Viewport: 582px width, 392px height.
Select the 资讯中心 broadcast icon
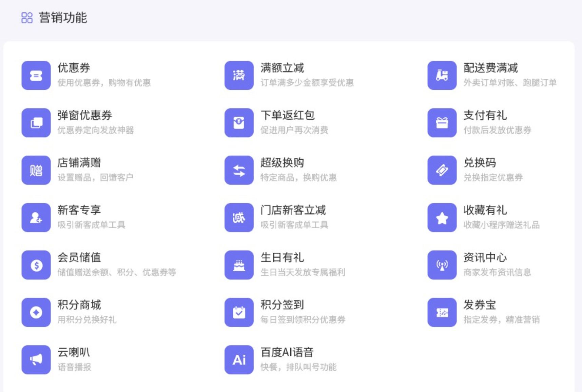point(442,265)
